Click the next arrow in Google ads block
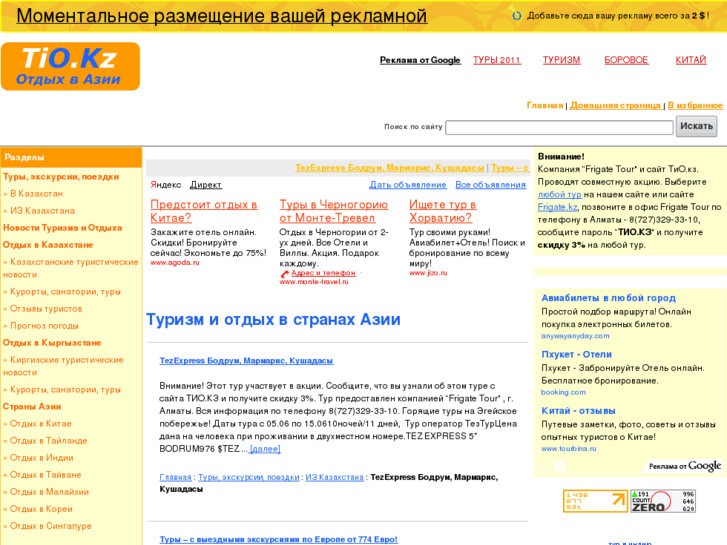Image resolution: width=727 pixels, height=545 pixels. (x=560, y=466)
